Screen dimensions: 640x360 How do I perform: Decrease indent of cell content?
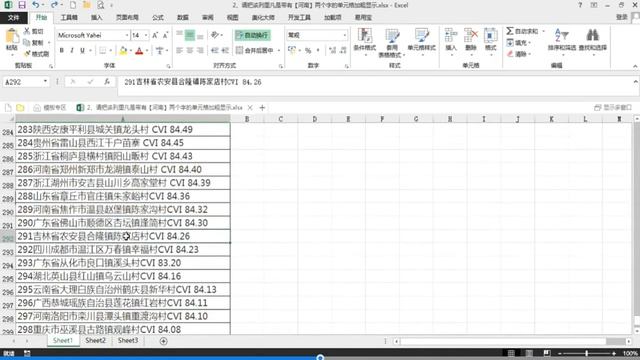(215, 51)
